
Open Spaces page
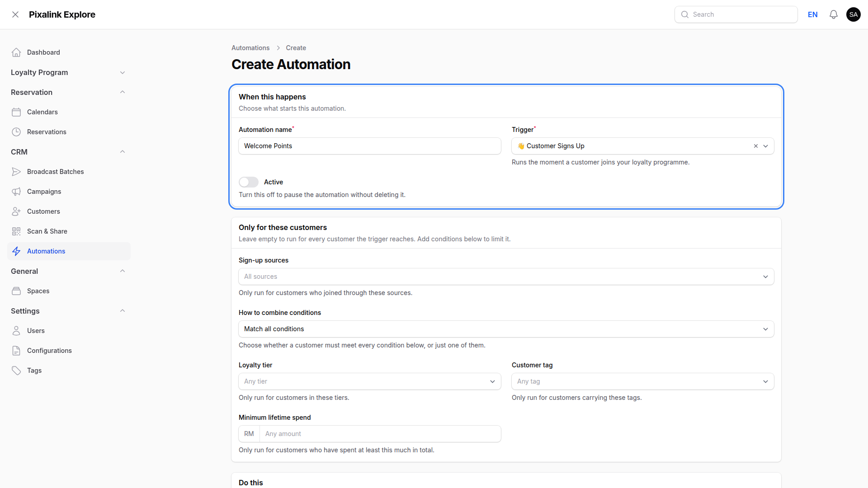[x=69, y=291]
